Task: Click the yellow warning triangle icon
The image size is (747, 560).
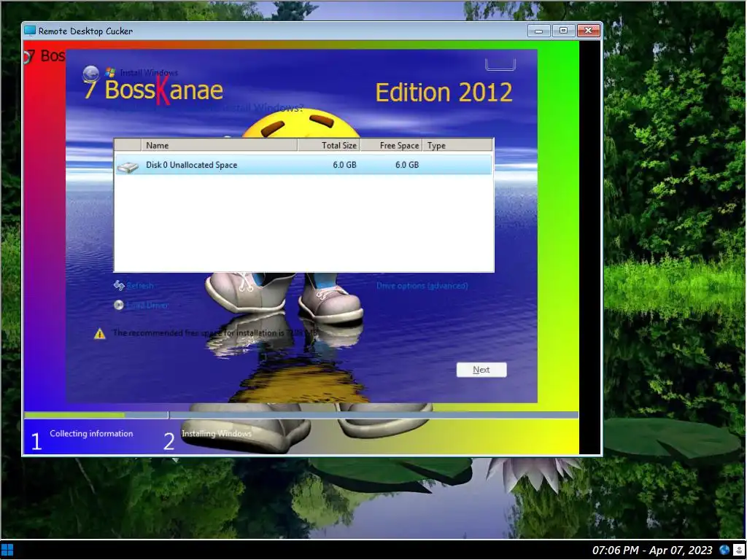Action: (99, 333)
